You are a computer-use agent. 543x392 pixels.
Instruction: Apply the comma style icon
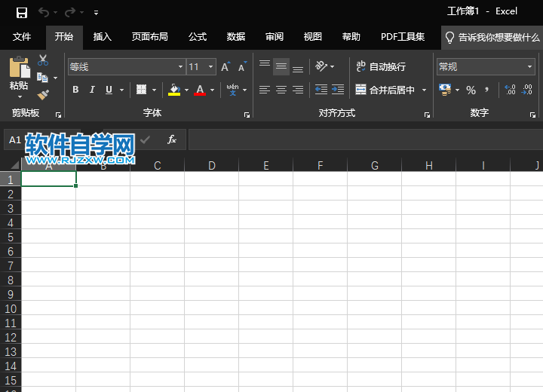click(487, 90)
